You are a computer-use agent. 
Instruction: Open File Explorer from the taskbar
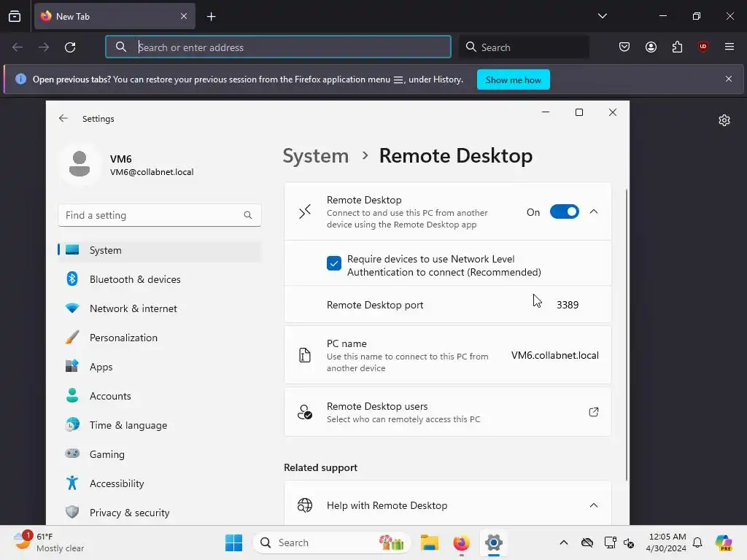429,542
